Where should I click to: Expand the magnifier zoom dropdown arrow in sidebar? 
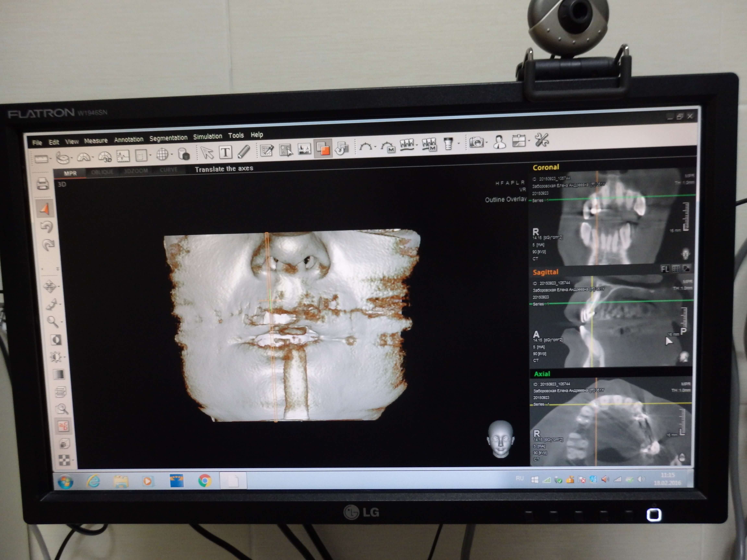coord(62,322)
